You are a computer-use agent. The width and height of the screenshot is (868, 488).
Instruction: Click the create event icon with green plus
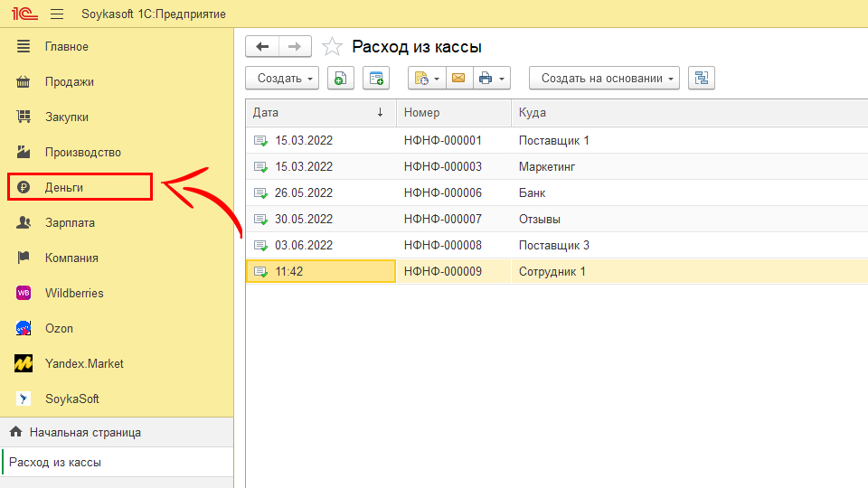375,79
